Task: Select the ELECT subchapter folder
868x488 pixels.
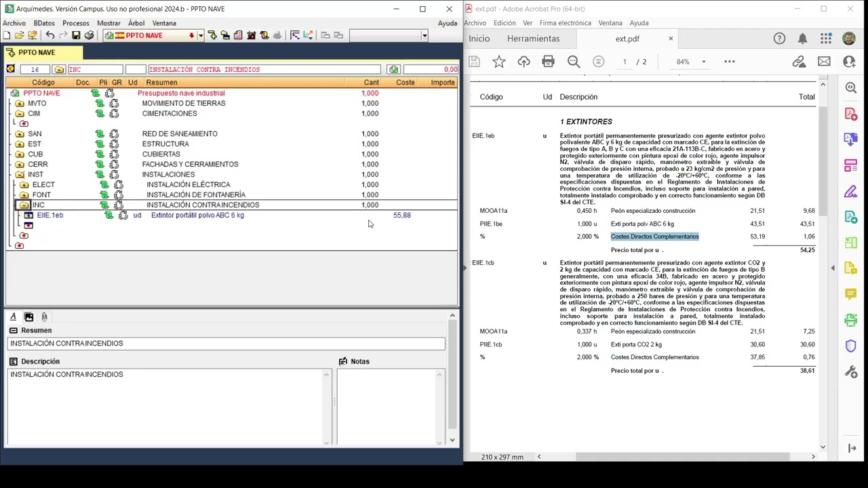Action: [x=24, y=185]
